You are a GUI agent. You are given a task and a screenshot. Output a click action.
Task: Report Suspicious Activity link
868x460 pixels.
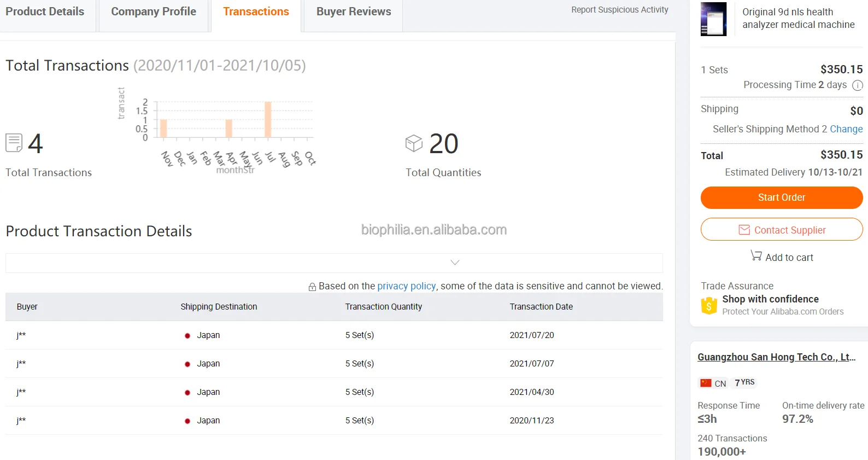point(619,10)
